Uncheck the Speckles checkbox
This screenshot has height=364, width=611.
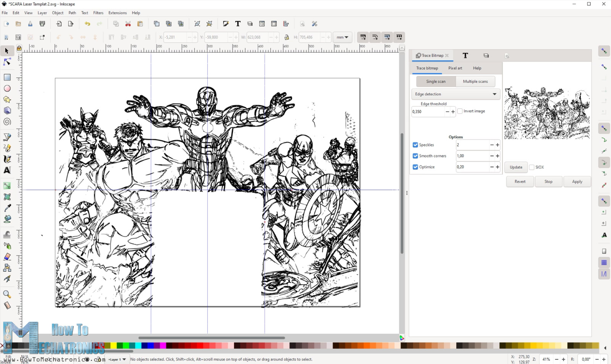pos(415,145)
